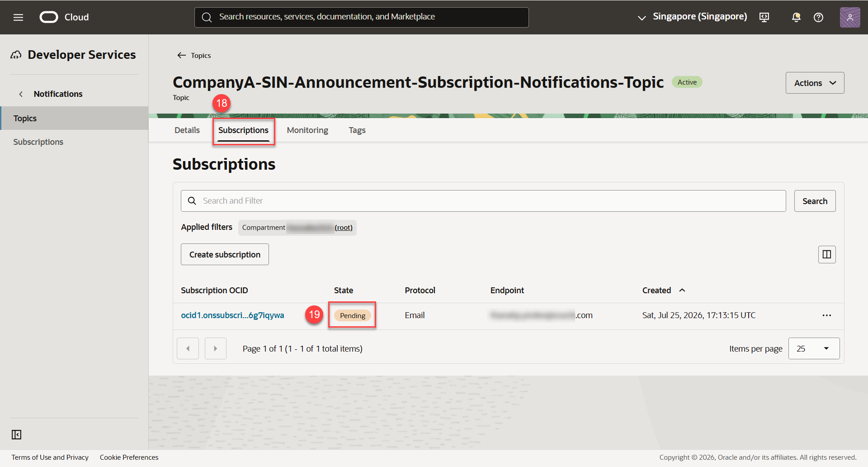Click the Email protocol cell
The image size is (868, 467).
pyautogui.click(x=415, y=315)
